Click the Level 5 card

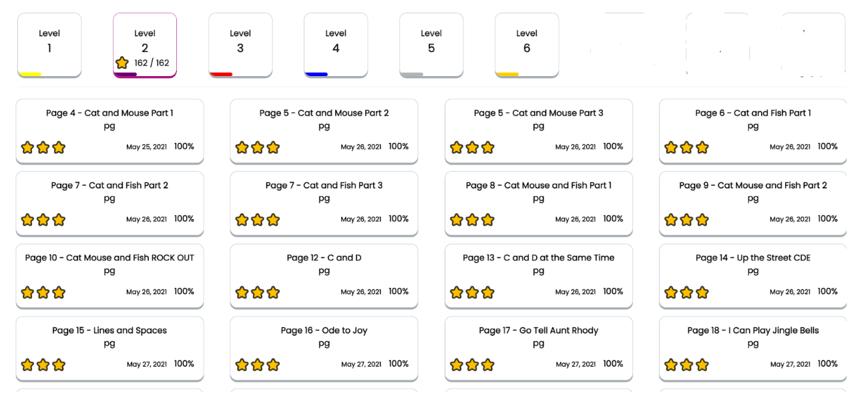[x=431, y=43]
